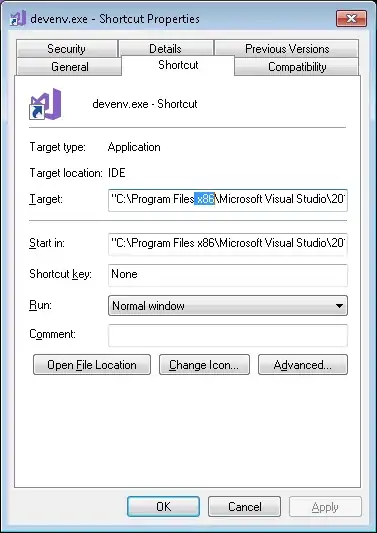Open the Run dropdown arrow
Viewport: 377px width, 533px height.
[339, 306]
